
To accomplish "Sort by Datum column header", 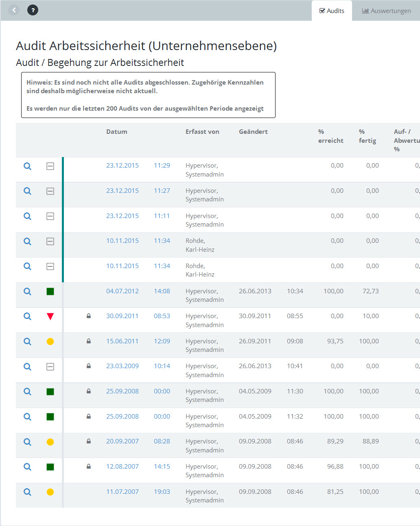I will point(116,132).
